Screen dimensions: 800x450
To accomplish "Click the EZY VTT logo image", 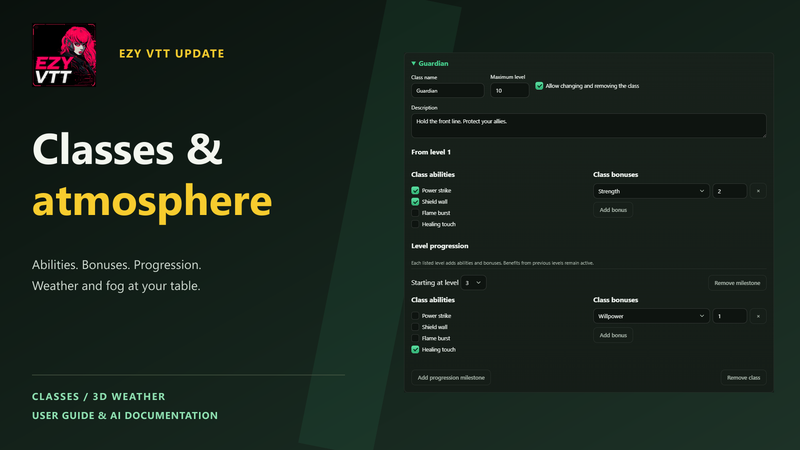I will click(x=64, y=55).
